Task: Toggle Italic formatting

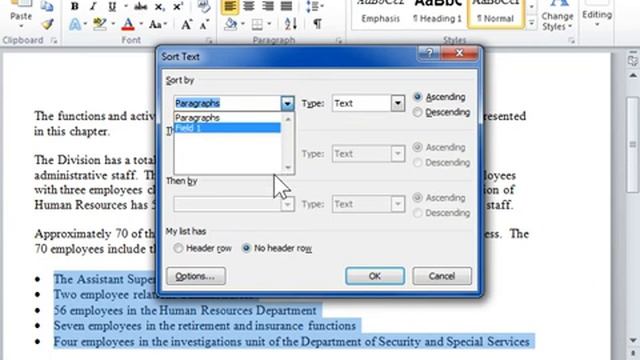Action: pos(93,7)
